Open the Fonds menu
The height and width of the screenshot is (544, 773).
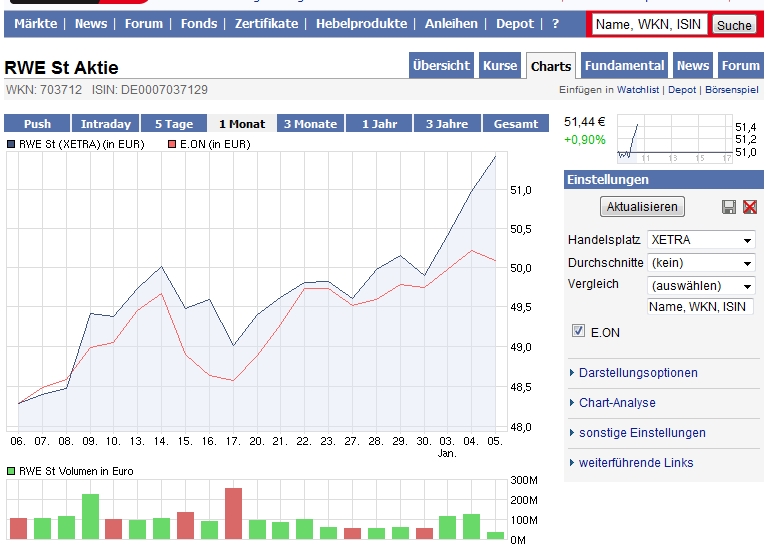199,24
